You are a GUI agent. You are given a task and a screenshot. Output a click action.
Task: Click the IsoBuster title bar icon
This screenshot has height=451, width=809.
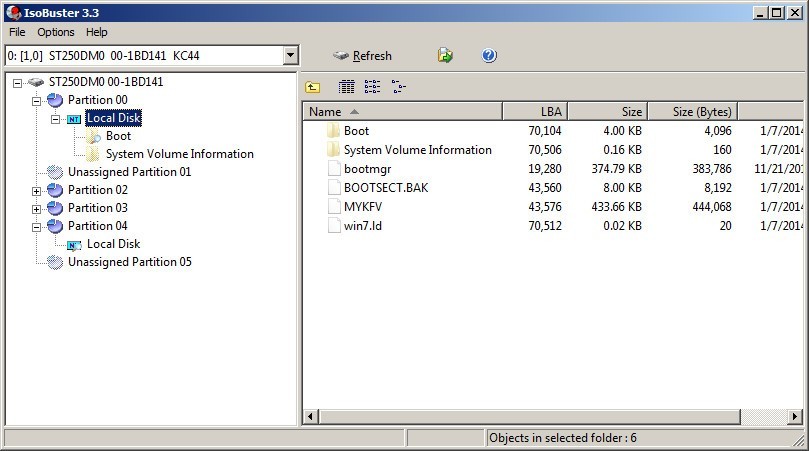click(x=13, y=12)
